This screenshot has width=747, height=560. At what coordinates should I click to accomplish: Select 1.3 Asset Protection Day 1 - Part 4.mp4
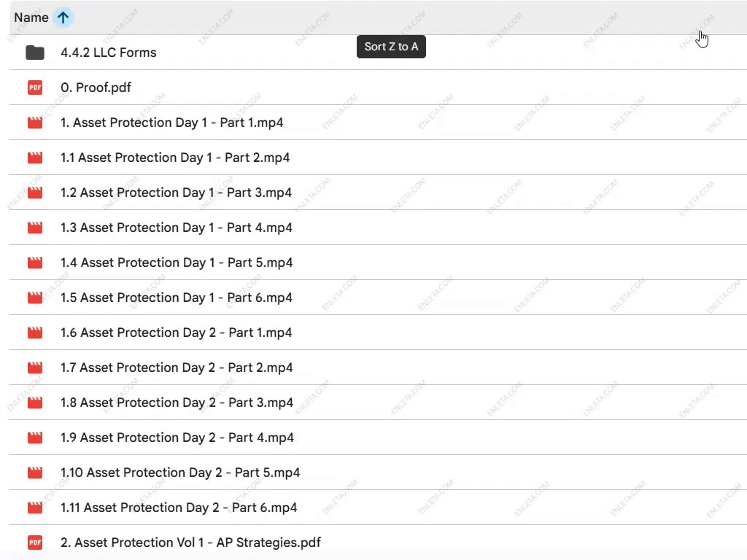point(176,227)
